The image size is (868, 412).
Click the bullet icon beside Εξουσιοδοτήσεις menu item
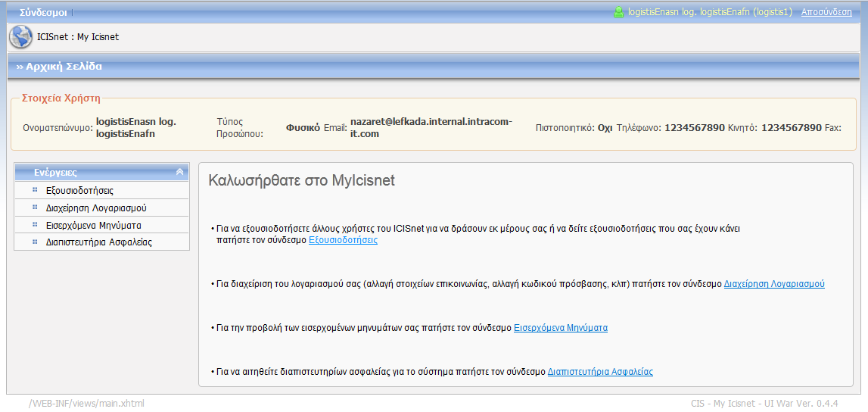click(x=35, y=190)
